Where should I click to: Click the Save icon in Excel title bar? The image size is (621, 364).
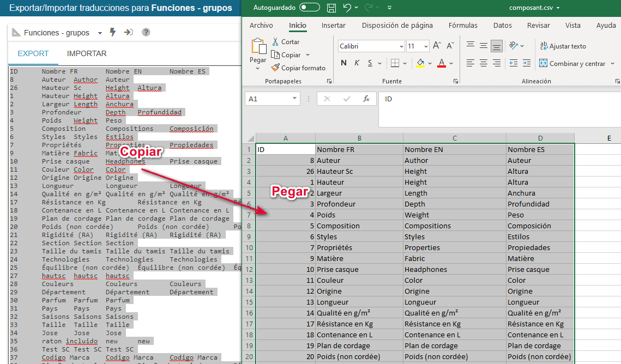[x=331, y=8]
